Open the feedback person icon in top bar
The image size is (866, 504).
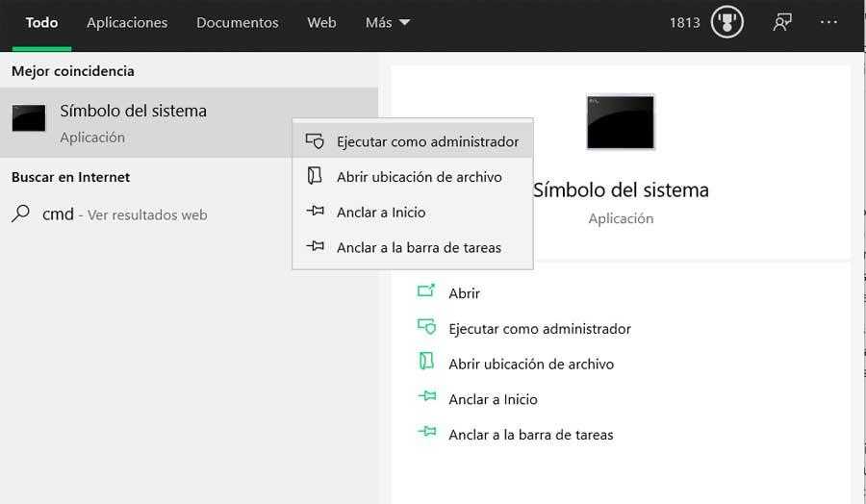(782, 22)
